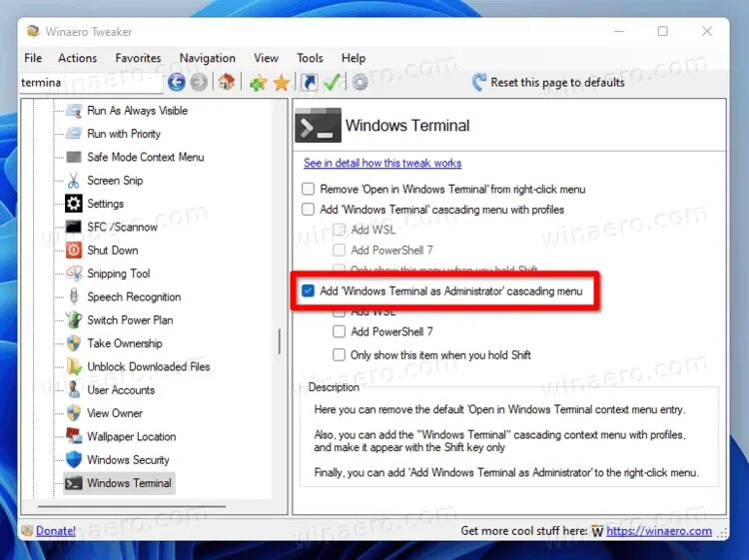Click the Donate! link
749x560 pixels.
click(55, 530)
